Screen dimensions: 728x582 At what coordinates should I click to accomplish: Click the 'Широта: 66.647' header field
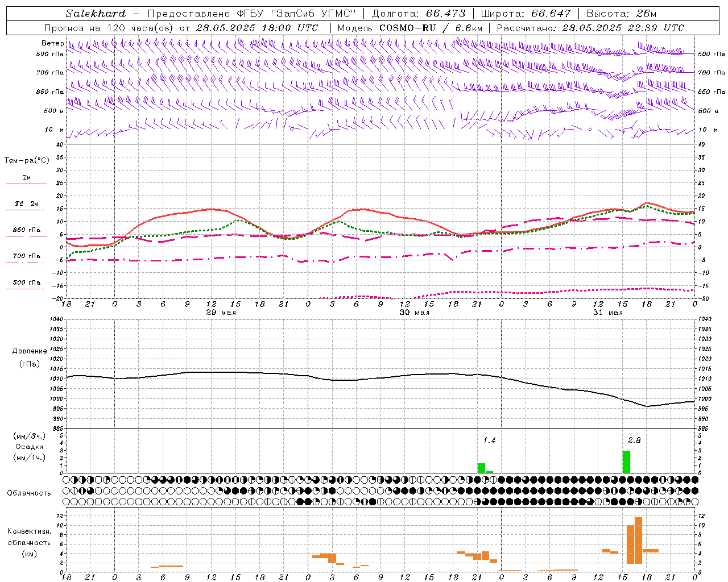pos(526,14)
